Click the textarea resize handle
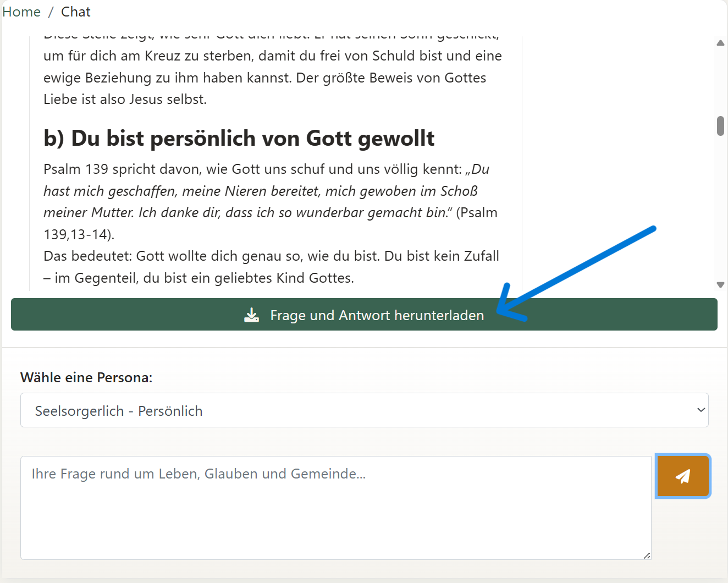 coord(646,555)
